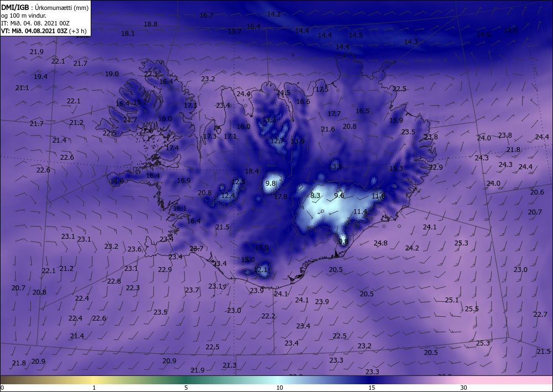
Task: Click the map value 12.5
Action: tap(238, 182)
